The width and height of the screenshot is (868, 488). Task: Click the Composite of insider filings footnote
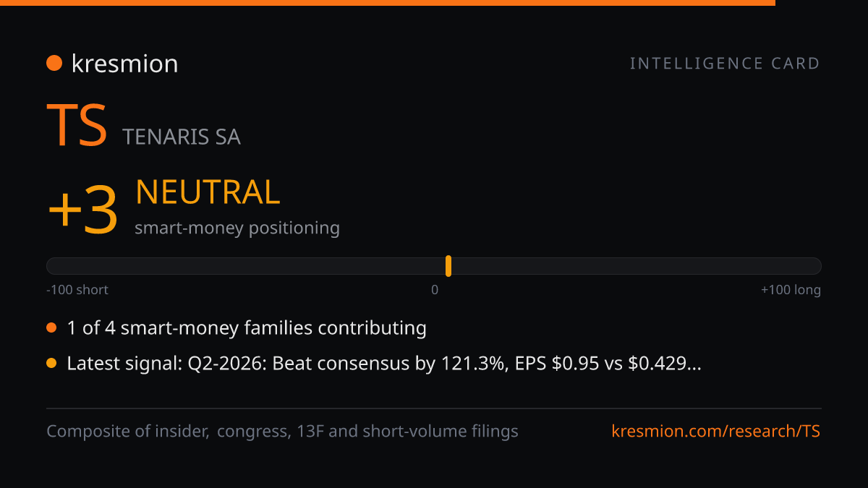[x=282, y=432]
